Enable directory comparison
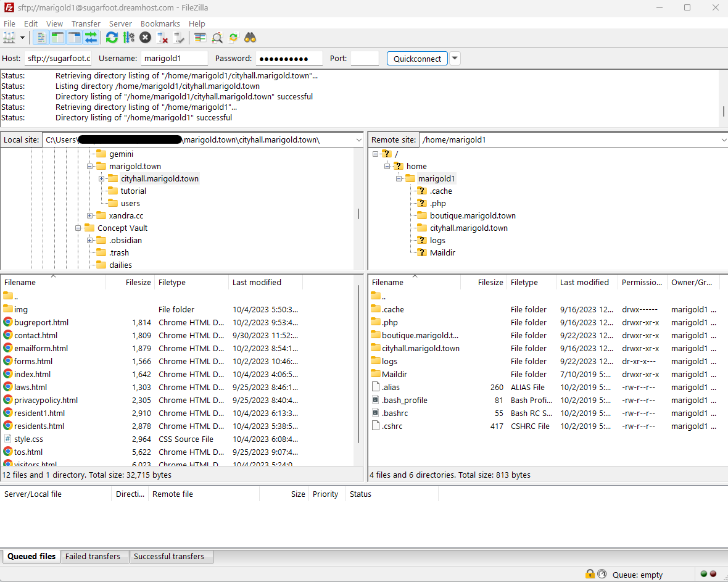The width and height of the screenshot is (728, 582). pos(200,38)
